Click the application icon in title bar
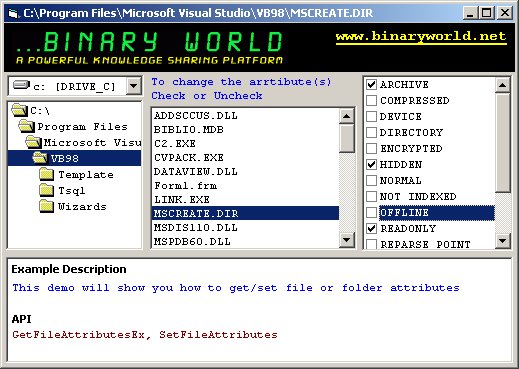 click(x=14, y=13)
